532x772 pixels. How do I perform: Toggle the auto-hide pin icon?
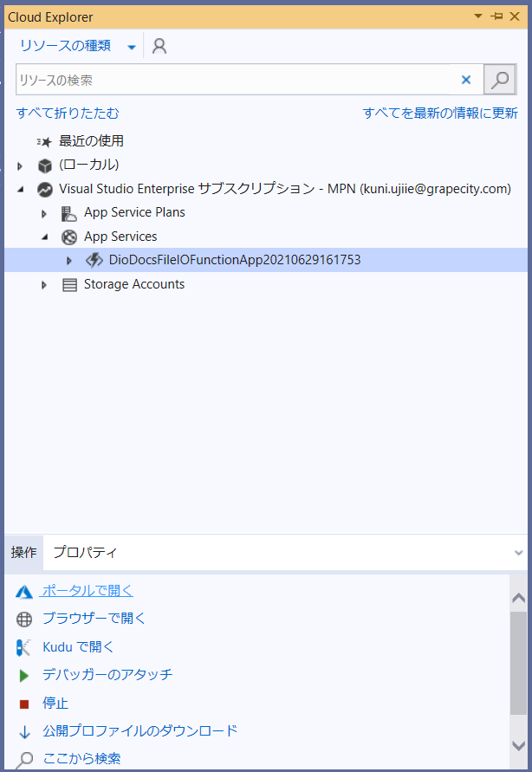coord(496,16)
